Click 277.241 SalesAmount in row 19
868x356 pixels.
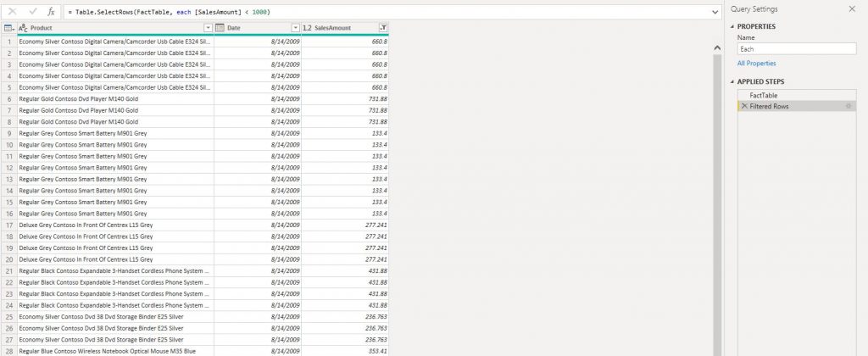pyautogui.click(x=346, y=248)
